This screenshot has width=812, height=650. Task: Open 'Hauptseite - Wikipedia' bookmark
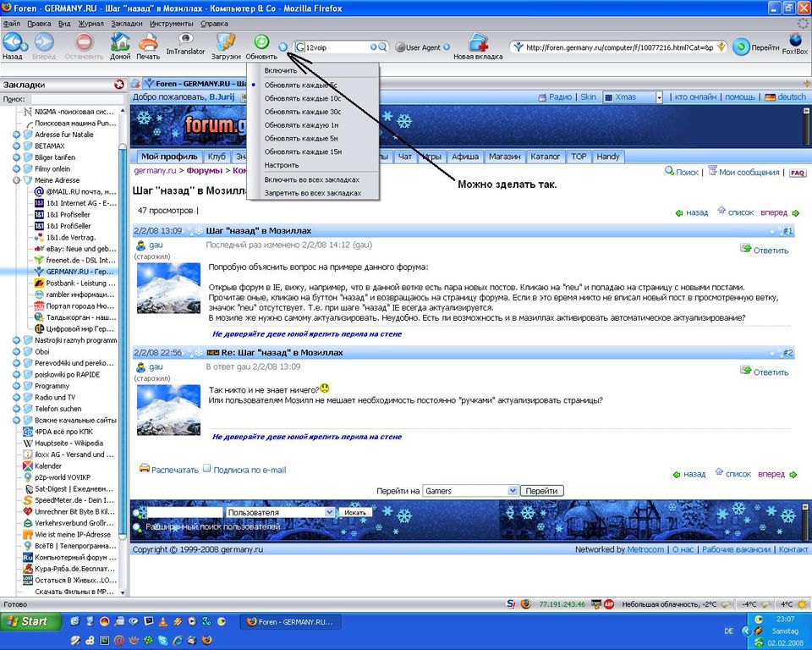[69, 443]
